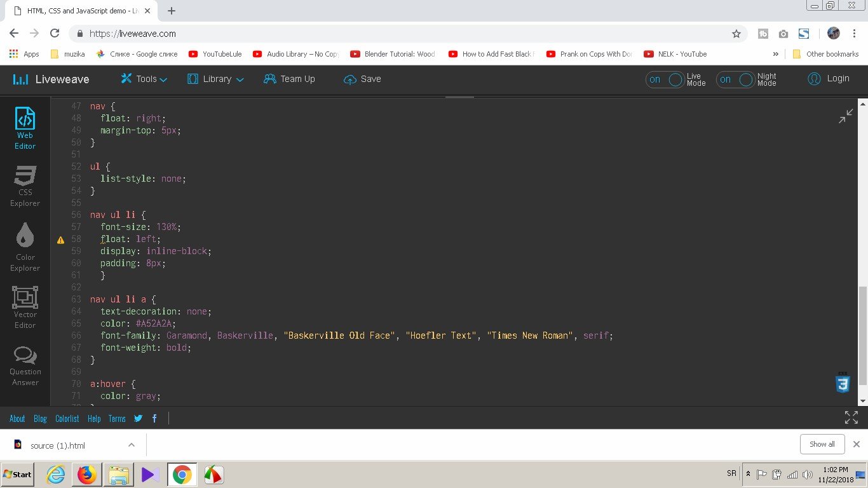This screenshot has height=488, width=868.
Task: Click the CSS3 badge icon in editor
Action: click(x=843, y=383)
